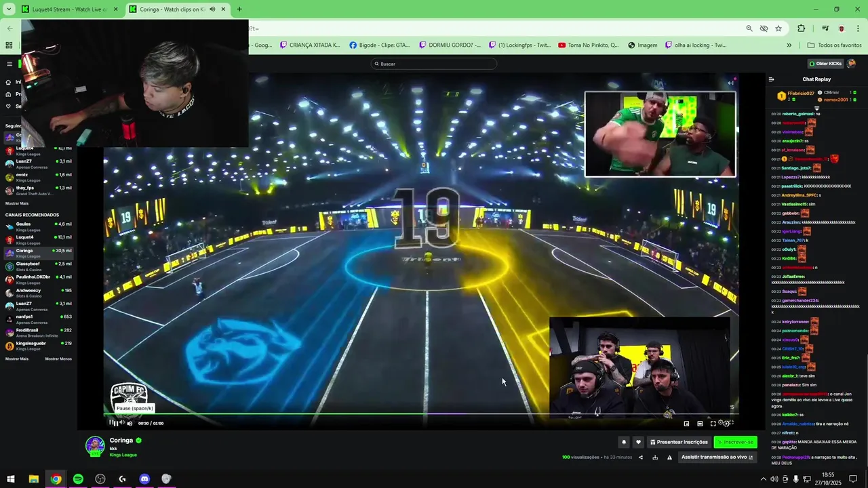Collapse chat using arrow on video corner

point(730,83)
